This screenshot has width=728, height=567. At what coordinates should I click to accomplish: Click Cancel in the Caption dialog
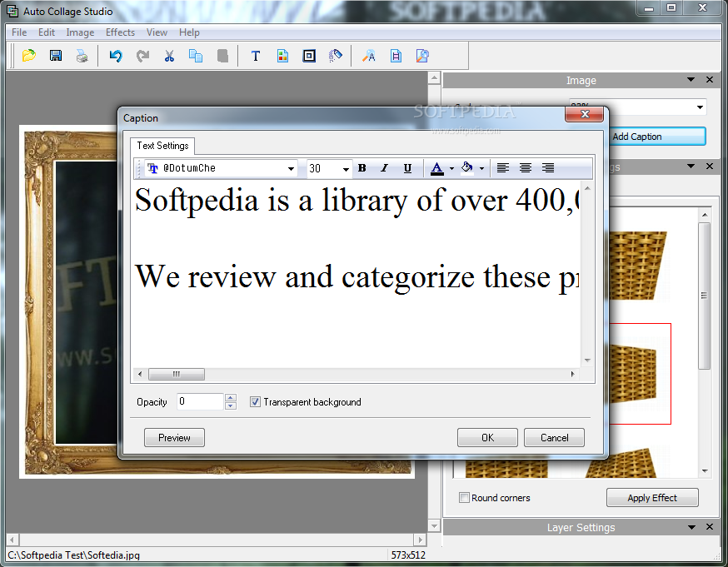click(555, 438)
